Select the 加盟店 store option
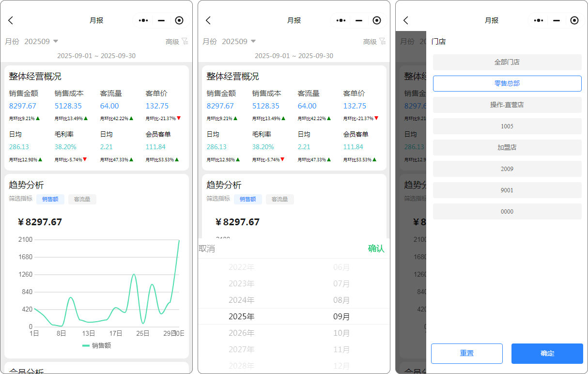This screenshot has width=588, height=374. tap(507, 147)
